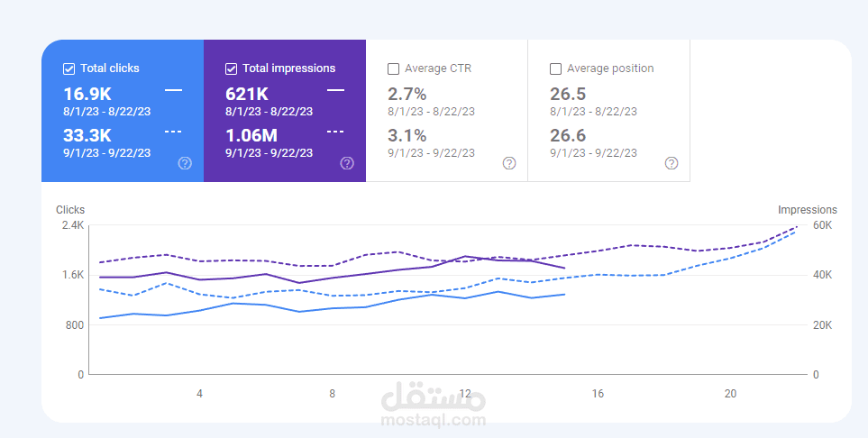This screenshot has height=438, width=868.
Task: Click day 4 on the chart x-axis
Action: pos(199,394)
